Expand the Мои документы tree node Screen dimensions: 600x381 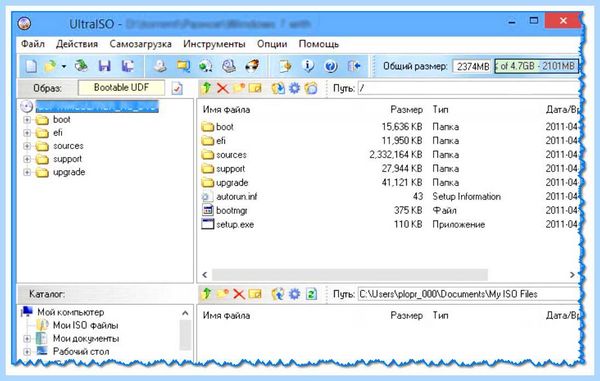click(27, 339)
